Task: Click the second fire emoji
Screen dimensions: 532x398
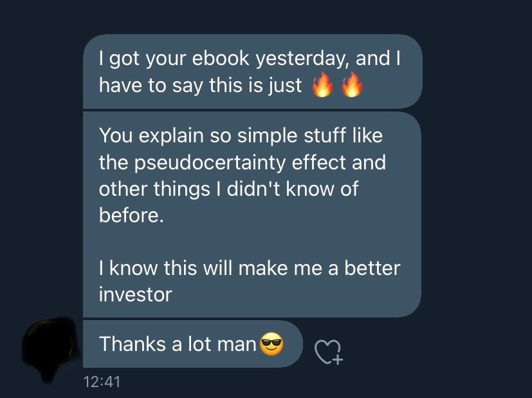Action: click(x=352, y=86)
